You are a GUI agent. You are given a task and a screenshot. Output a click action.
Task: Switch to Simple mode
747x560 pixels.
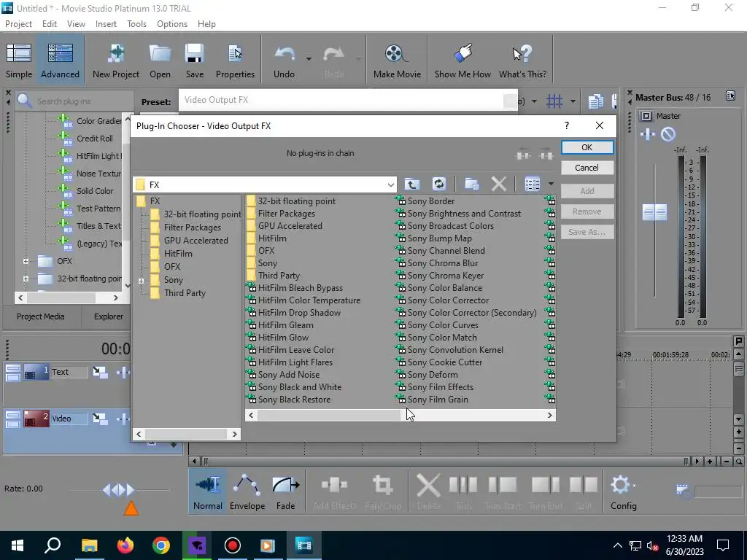tap(19, 61)
